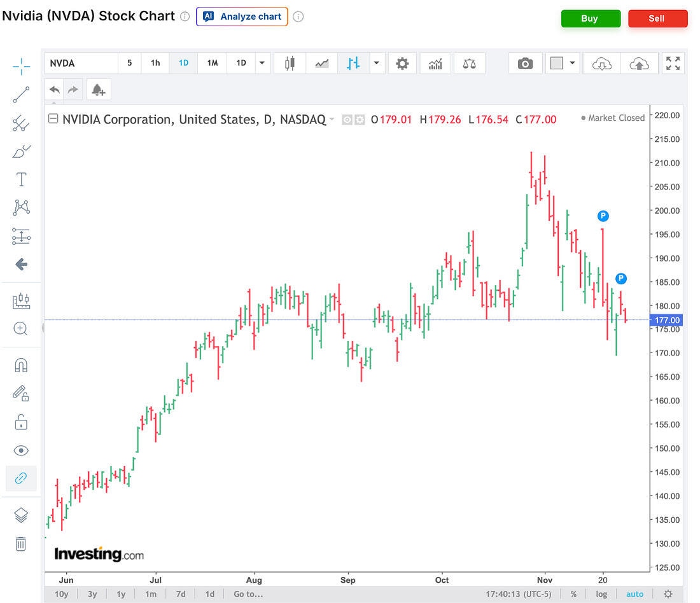
Task: Select the pitchfork drawing tool
Action: coord(21,123)
